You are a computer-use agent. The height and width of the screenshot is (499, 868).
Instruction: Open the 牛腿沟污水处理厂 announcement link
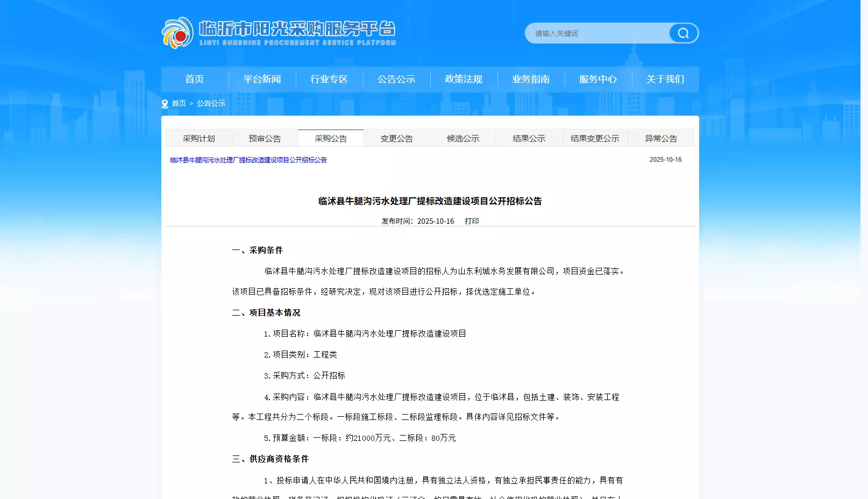[246, 160]
